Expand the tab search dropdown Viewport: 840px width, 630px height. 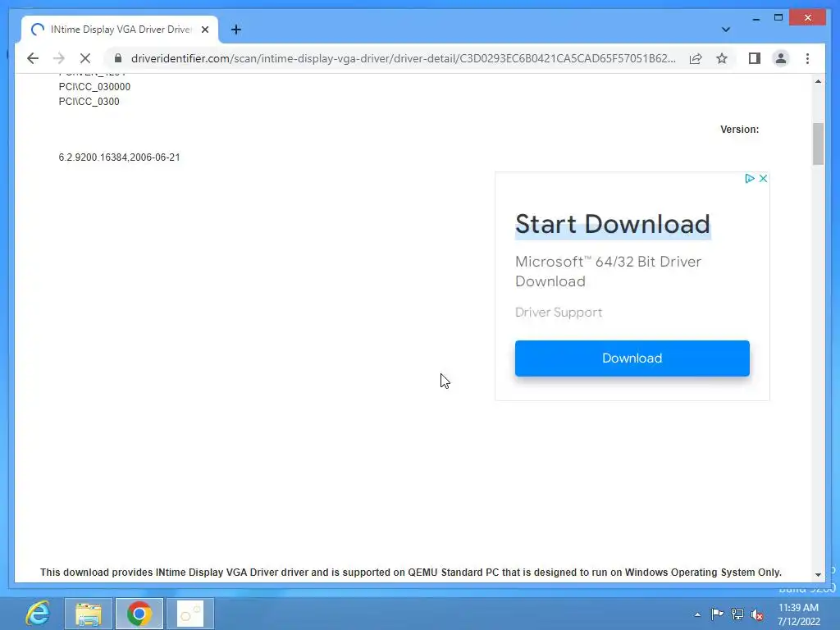point(725,30)
